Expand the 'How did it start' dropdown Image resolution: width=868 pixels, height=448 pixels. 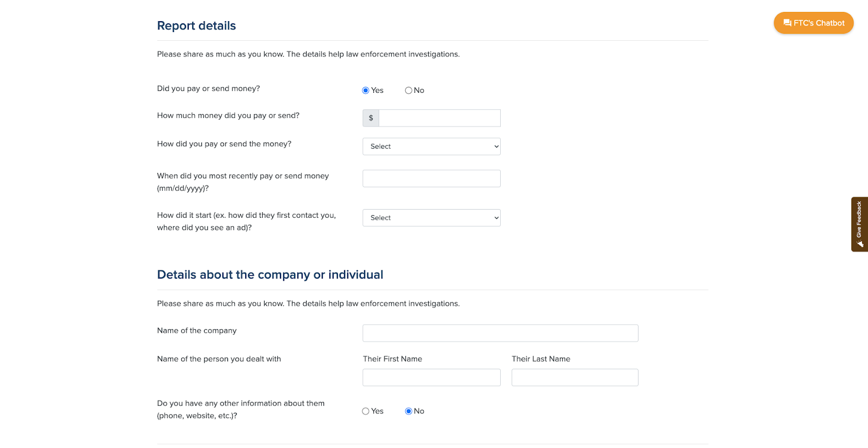coord(431,218)
